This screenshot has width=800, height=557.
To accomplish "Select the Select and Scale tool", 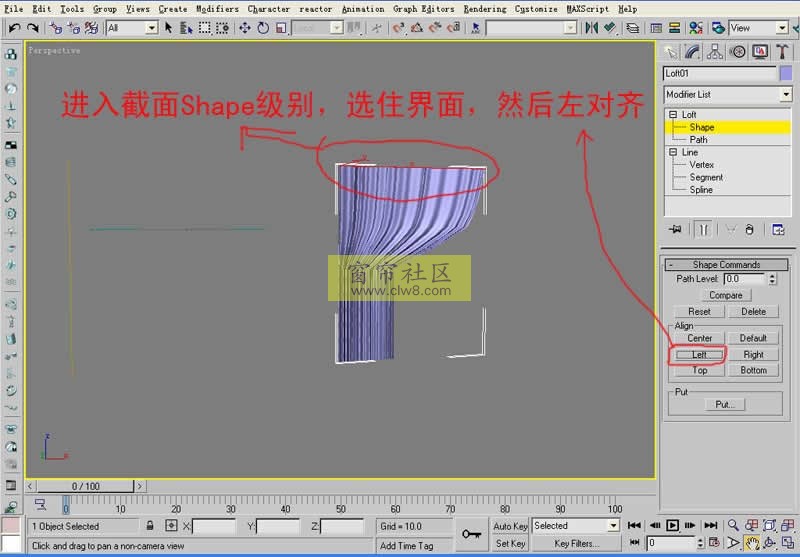I will click(x=281, y=28).
